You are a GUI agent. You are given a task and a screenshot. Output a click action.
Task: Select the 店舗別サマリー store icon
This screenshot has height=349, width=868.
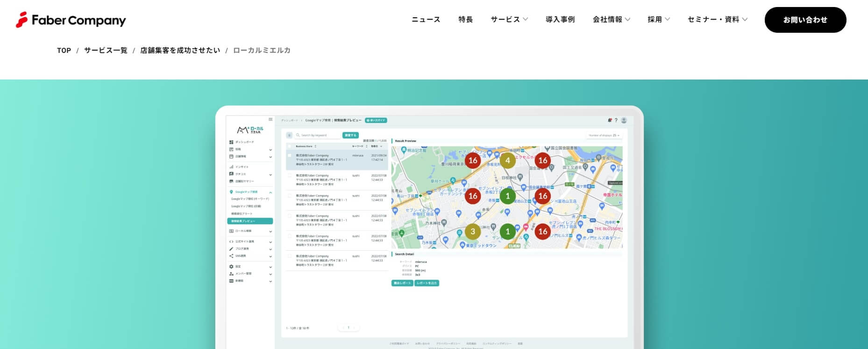[x=231, y=181]
